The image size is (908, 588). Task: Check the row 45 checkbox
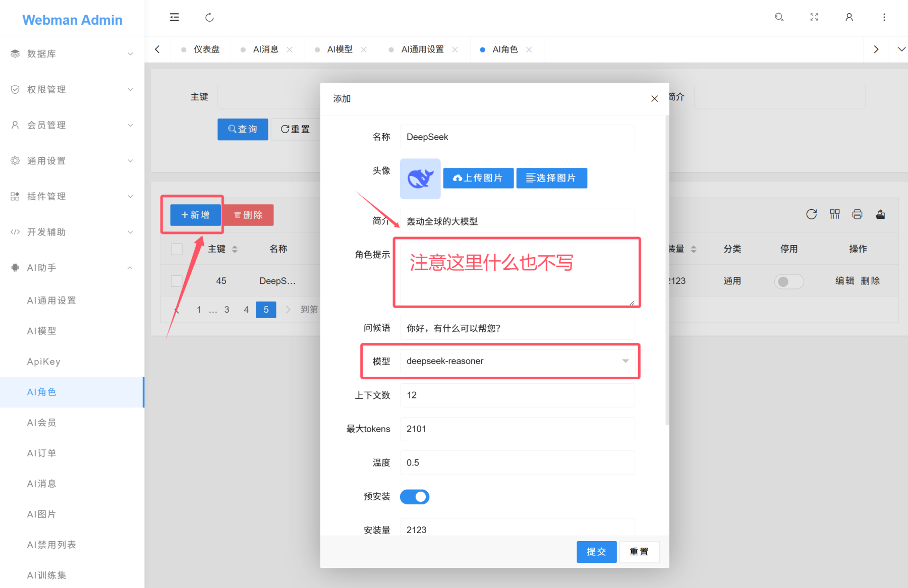click(177, 281)
